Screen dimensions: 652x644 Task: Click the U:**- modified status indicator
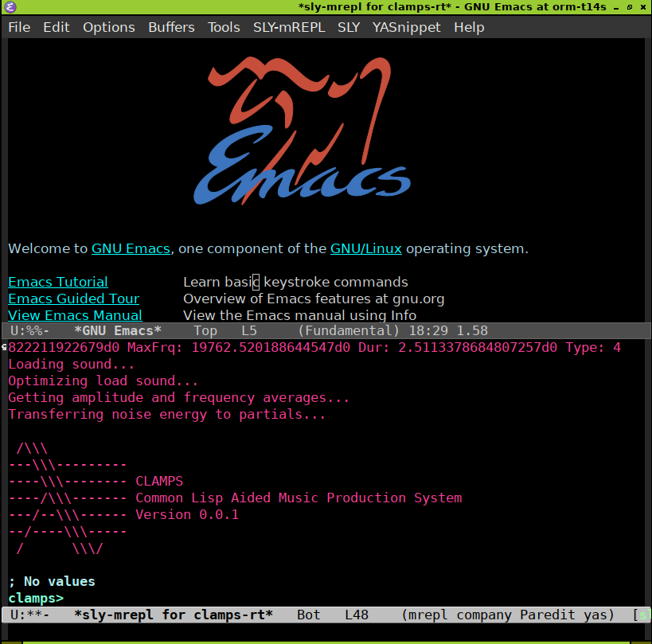click(29, 615)
